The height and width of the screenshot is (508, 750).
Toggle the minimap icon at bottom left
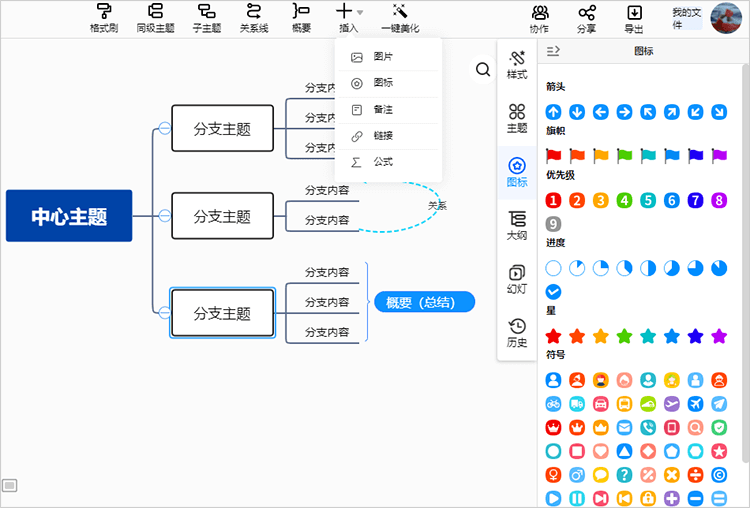(x=10, y=485)
